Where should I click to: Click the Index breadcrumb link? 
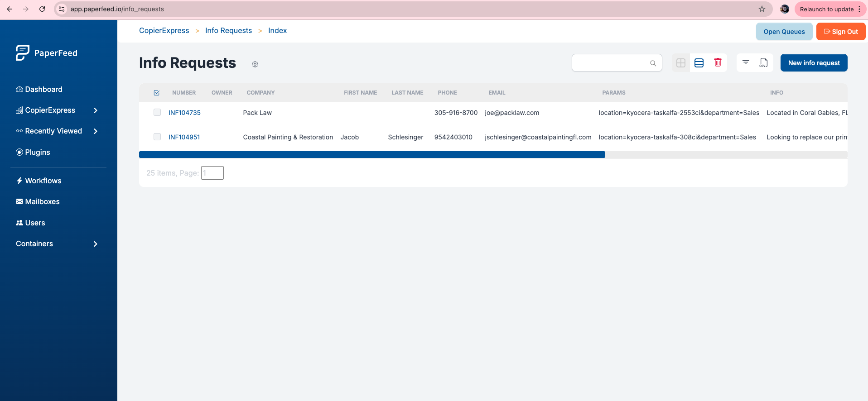click(x=277, y=30)
